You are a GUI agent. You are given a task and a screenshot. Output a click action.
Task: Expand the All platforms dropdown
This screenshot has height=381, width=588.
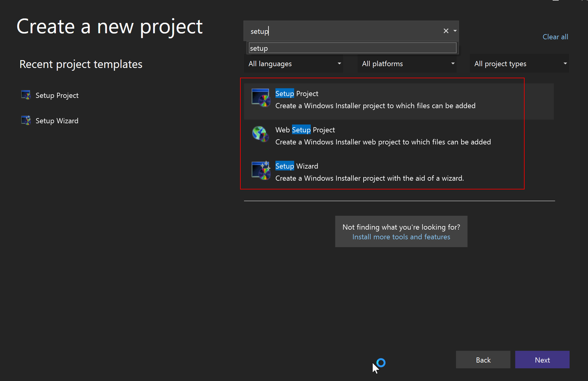pyautogui.click(x=407, y=64)
